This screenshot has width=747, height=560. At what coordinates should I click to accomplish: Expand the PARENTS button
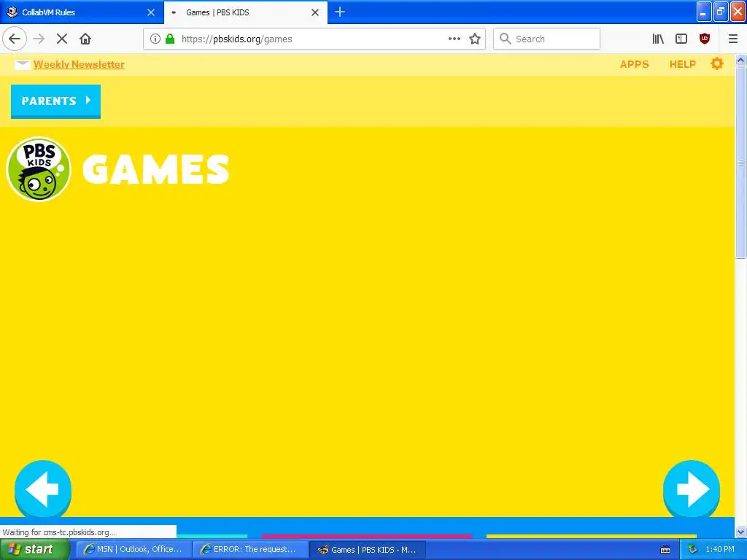tap(55, 101)
